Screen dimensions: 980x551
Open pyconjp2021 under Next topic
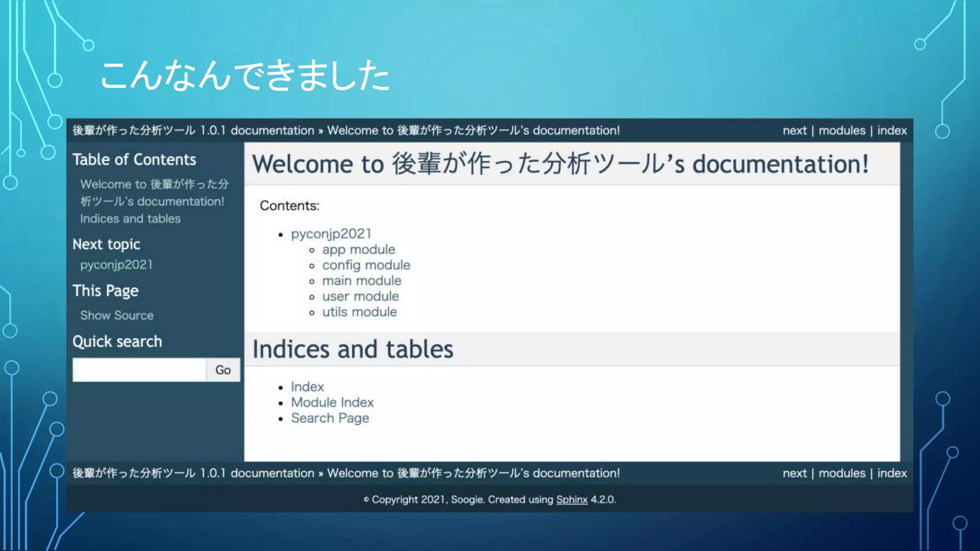coord(116,265)
